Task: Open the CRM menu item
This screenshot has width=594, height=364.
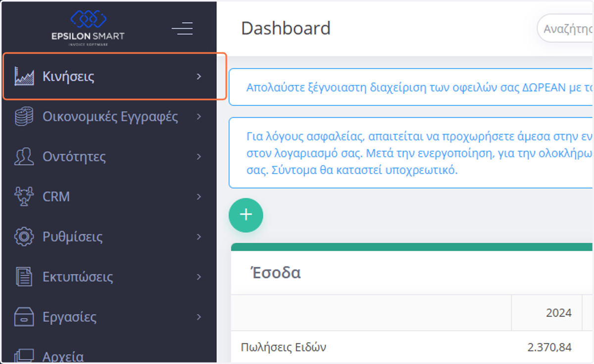Action: click(x=109, y=197)
